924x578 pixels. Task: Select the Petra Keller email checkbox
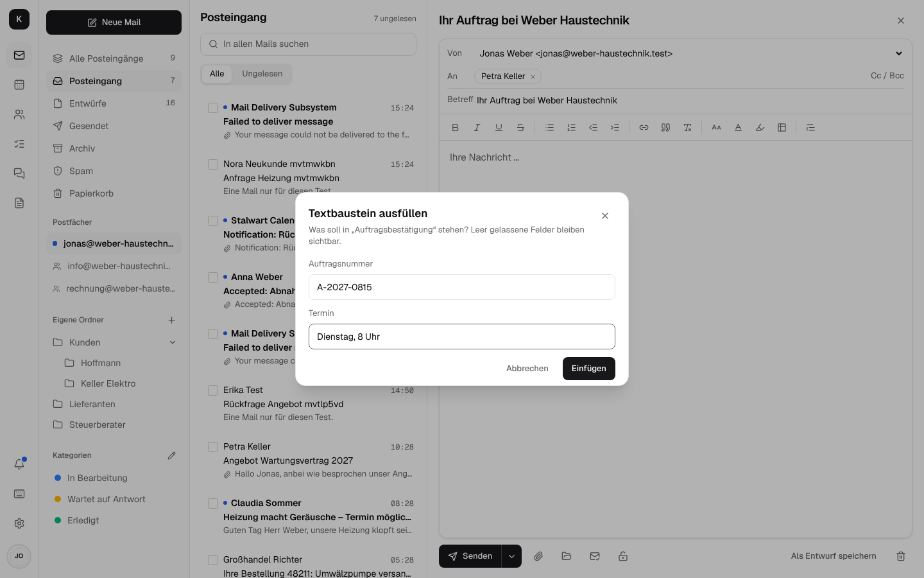pyautogui.click(x=213, y=447)
